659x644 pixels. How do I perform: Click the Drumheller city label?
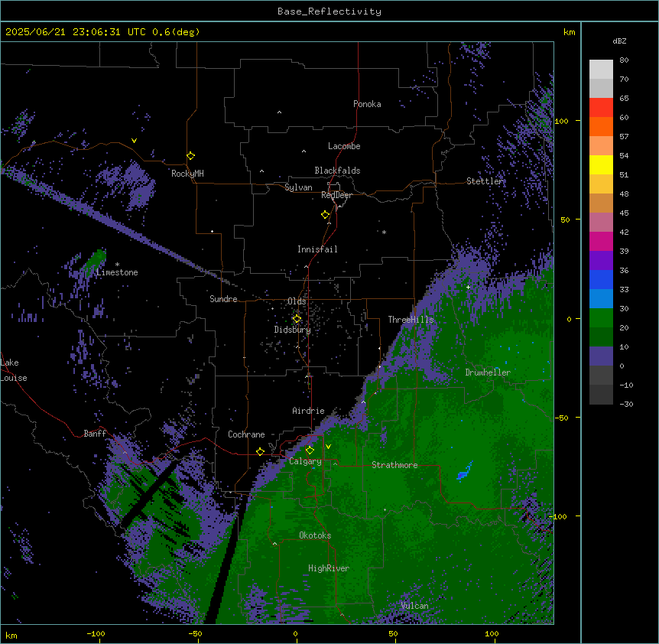pos(488,372)
